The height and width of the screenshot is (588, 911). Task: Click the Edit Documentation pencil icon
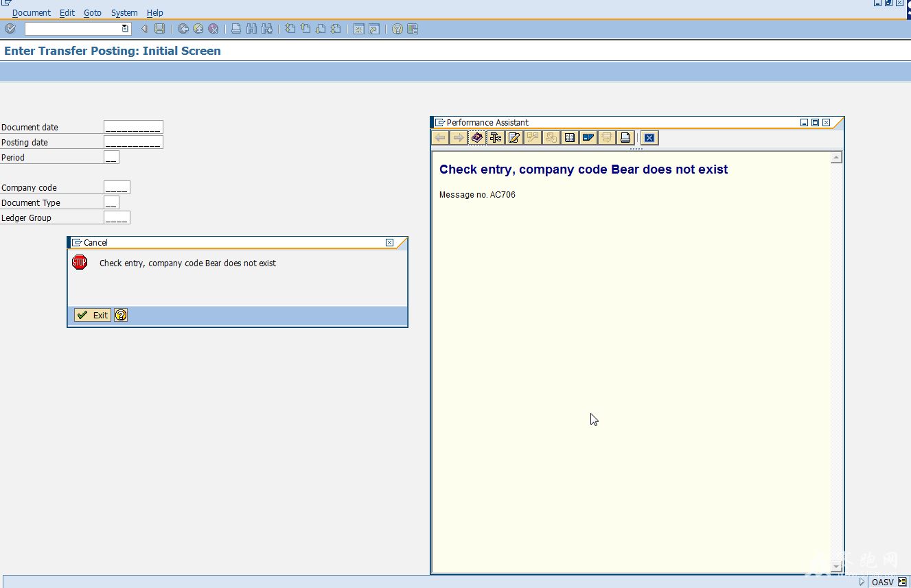514,138
